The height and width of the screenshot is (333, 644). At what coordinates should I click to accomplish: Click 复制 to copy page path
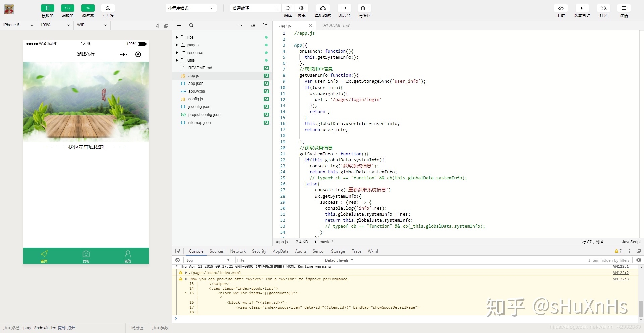(62, 328)
